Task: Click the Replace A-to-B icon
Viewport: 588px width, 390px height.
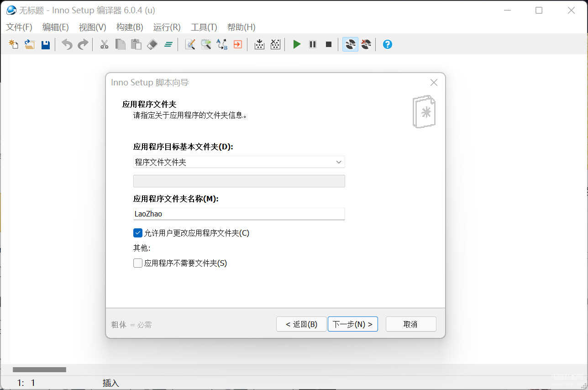Action: [222, 44]
